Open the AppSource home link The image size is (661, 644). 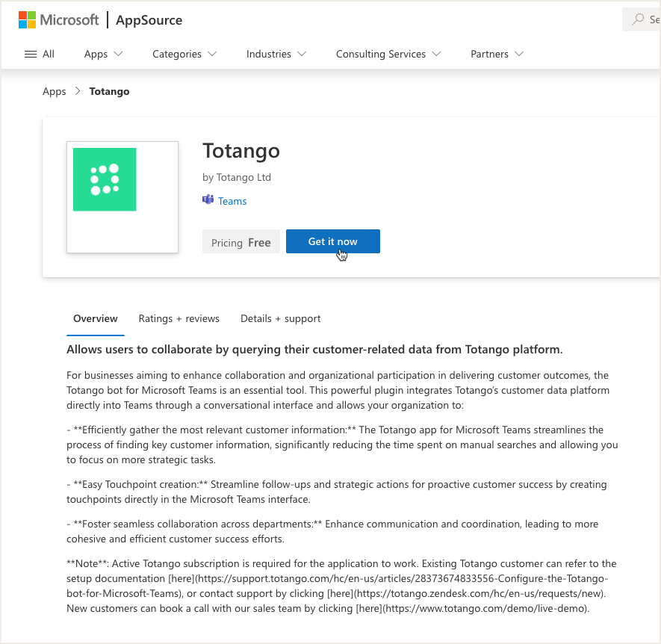tap(149, 20)
